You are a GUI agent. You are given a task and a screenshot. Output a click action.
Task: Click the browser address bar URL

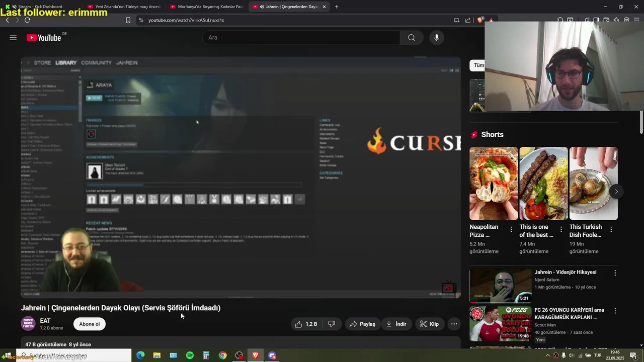pos(186,20)
